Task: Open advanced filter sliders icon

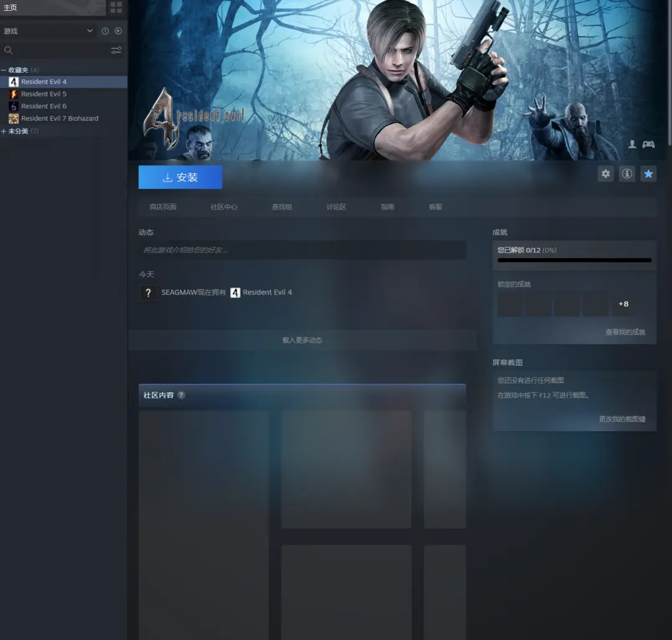Action: [116, 50]
